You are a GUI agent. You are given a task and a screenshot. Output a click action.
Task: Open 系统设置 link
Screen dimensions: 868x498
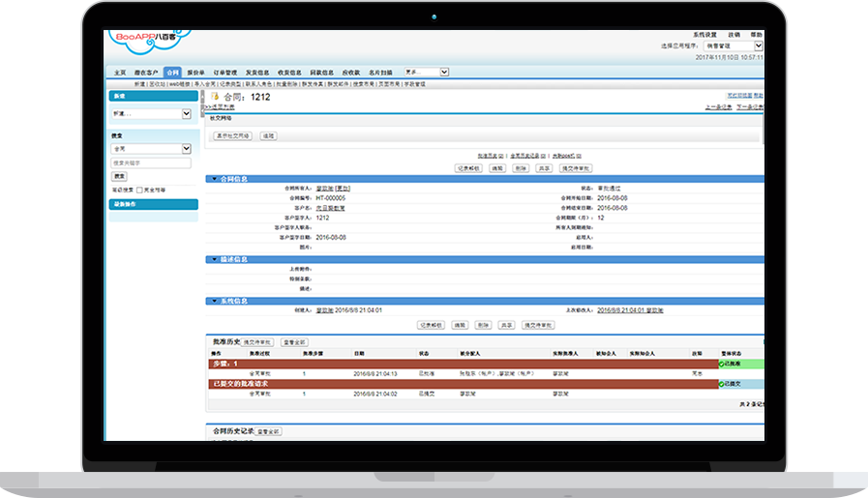(704, 35)
